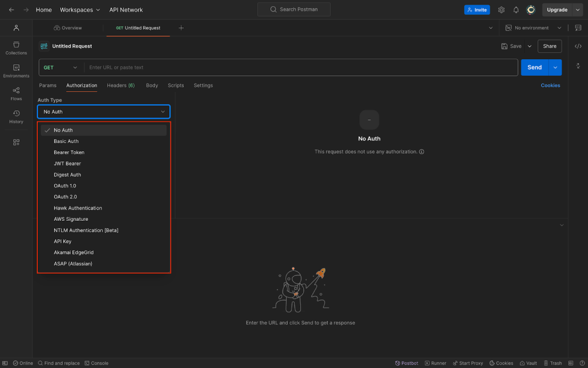Open History in the sidebar
588x368 pixels.
click(x=16, y=117)
